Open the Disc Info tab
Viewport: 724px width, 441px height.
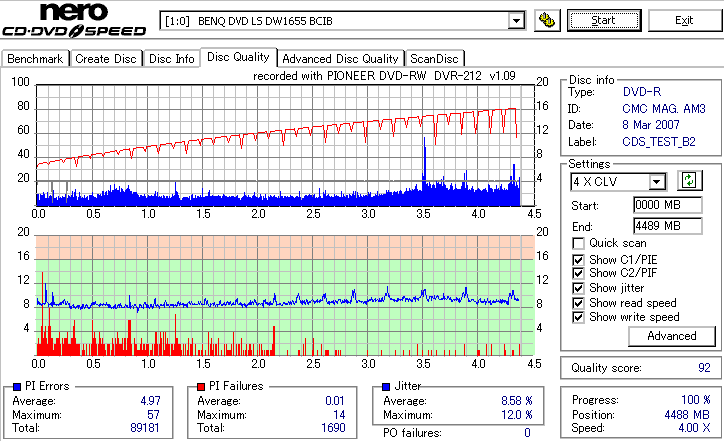(172, 59)
